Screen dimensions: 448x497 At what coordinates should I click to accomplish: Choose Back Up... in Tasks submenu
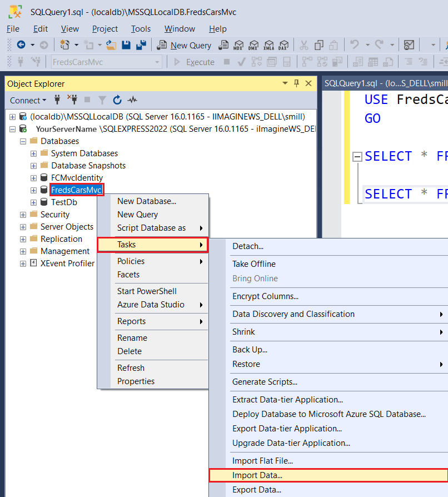[x=328, y=350]
